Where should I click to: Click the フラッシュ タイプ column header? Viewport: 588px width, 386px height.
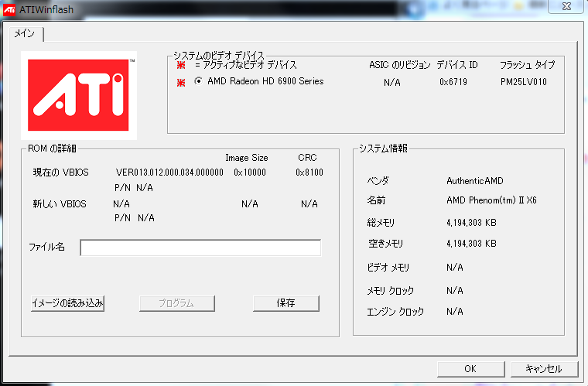[527, 65]
